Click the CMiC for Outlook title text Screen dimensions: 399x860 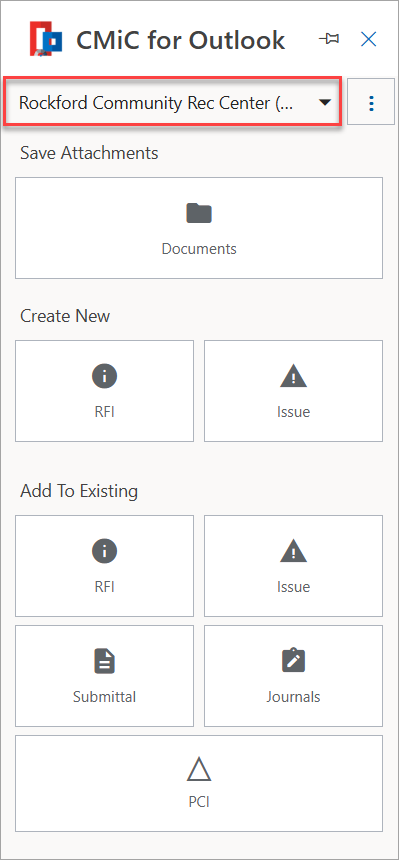coord(181,39)
